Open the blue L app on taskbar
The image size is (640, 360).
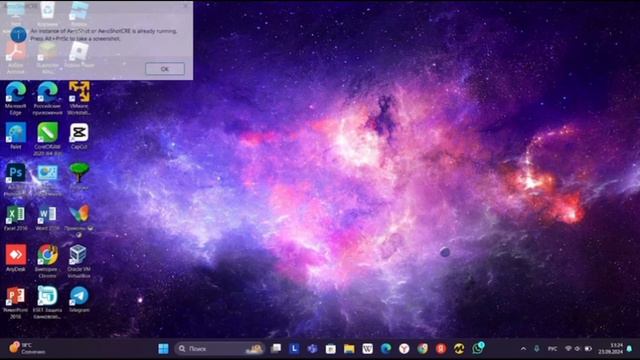pos(294,349)
